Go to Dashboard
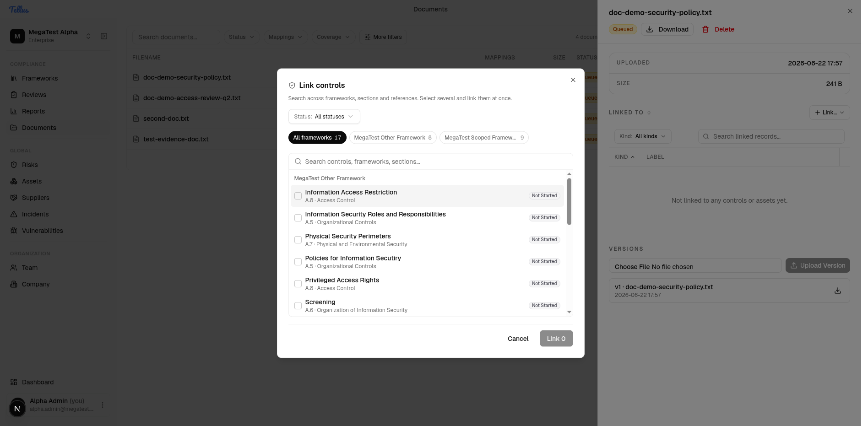 (x=38, y=382)
